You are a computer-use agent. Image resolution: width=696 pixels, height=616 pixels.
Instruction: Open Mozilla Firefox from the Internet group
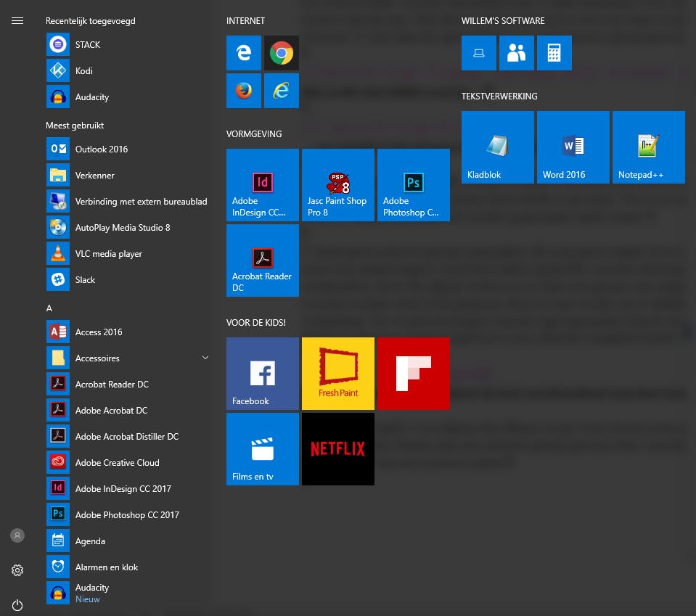(243, 90)
